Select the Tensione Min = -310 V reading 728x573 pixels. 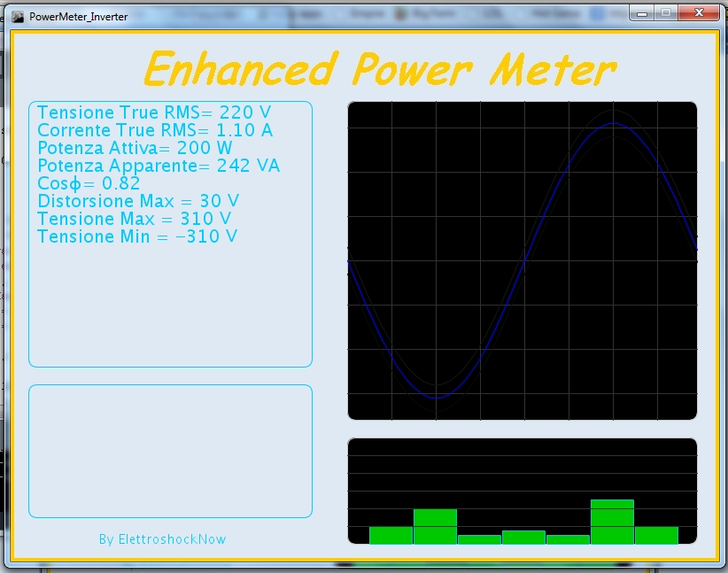137,236
